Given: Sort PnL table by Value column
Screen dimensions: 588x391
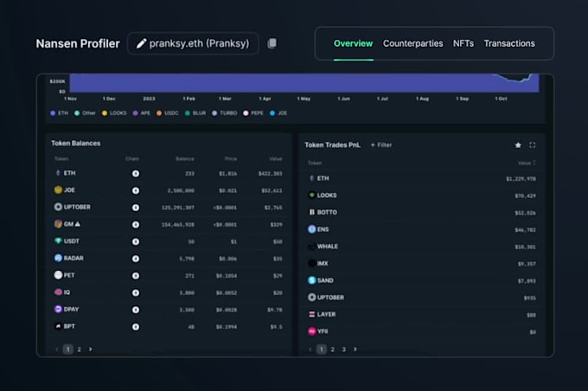Looking at the screenshot, I should pos(527,163).
